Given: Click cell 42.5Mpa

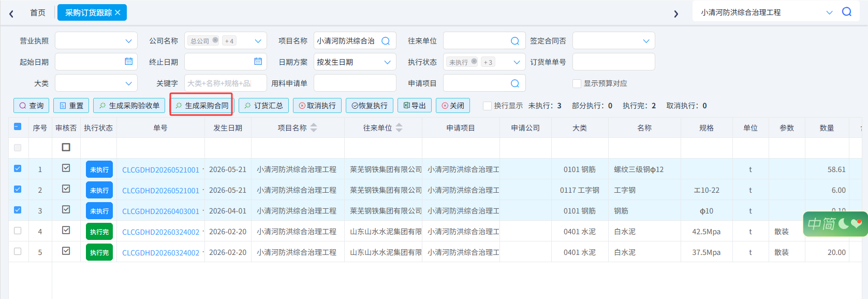Looking at the screenshot, I should [707, 232].
